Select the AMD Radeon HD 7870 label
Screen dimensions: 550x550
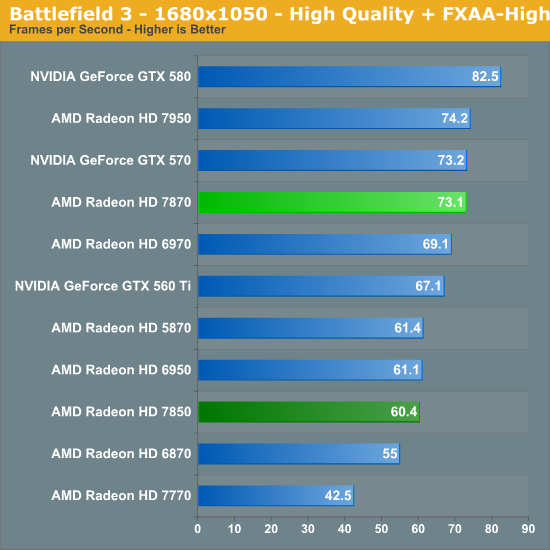[x=121, y=202]
